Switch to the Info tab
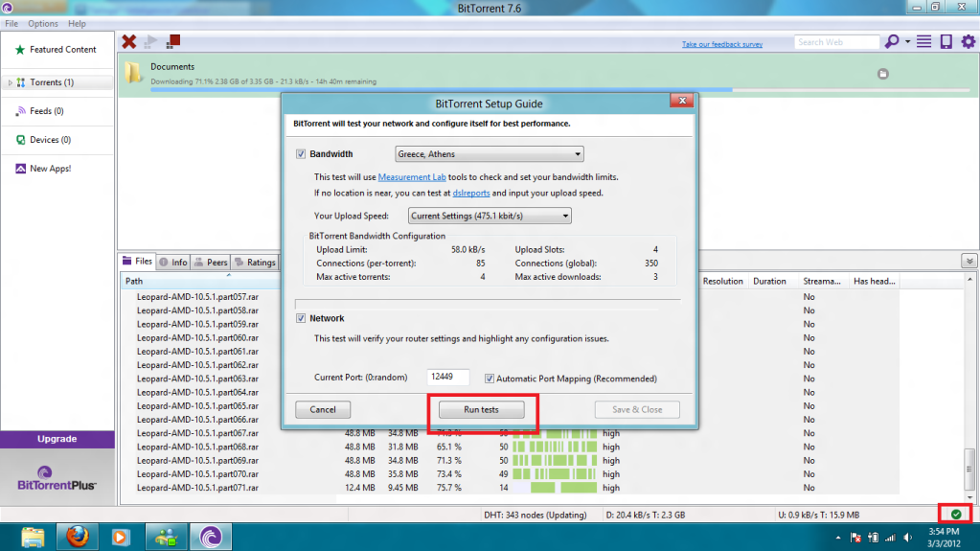The width and height of the screenshot is (980, 551). pyautogui.click(x=173, y=262)
